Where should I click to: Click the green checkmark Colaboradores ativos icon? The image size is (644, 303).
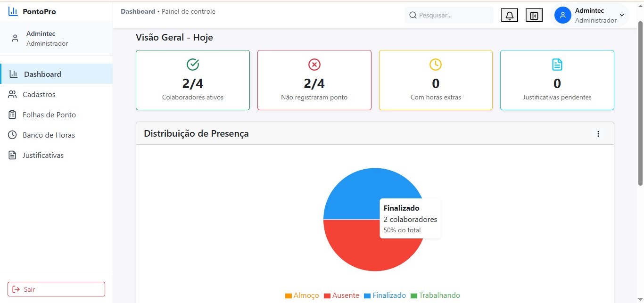192,65
